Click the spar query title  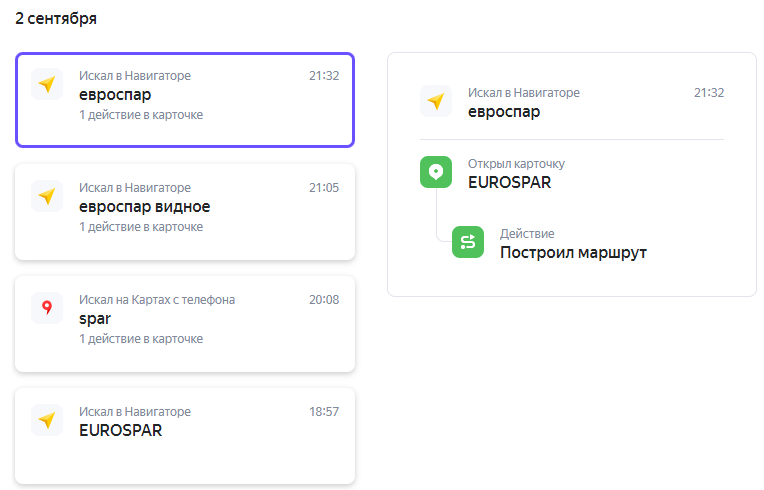coord(95,319)
